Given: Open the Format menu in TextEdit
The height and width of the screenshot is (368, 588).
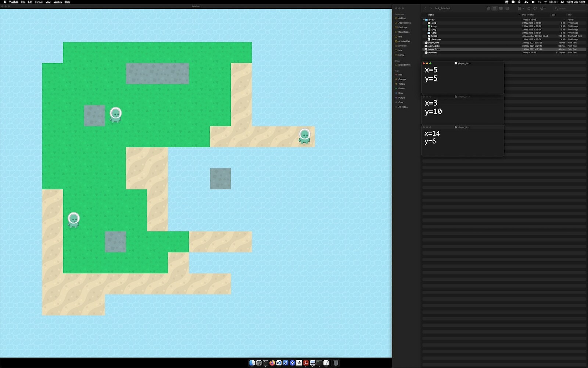Looking at the screenshot, I should click(38, 2).
